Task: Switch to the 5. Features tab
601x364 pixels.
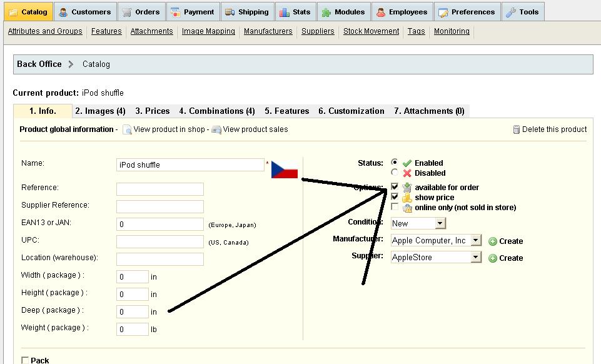Action: point(286,111)
